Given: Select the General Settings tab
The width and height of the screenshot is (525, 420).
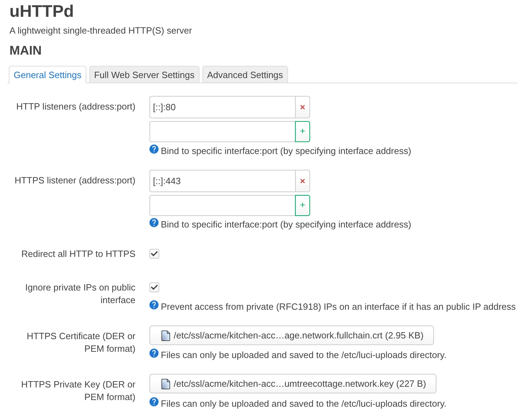Looking at the screenshot, I should click(47, 75).
